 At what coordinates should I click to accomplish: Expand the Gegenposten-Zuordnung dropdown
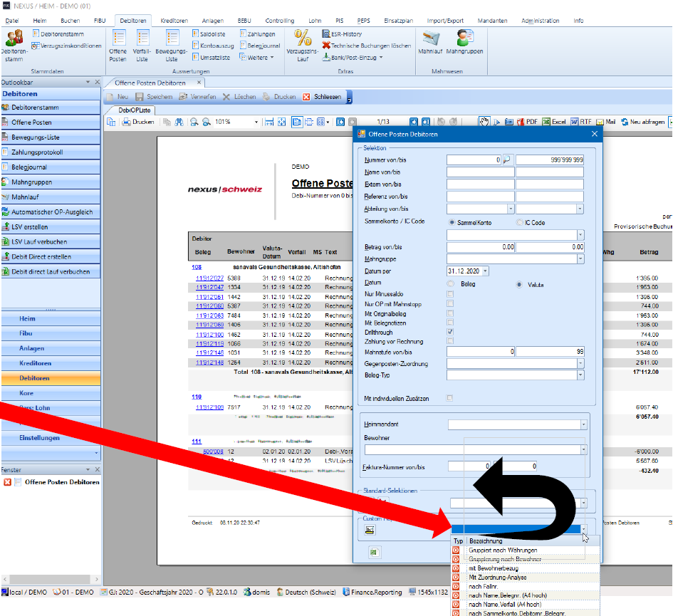pos(580,364)
